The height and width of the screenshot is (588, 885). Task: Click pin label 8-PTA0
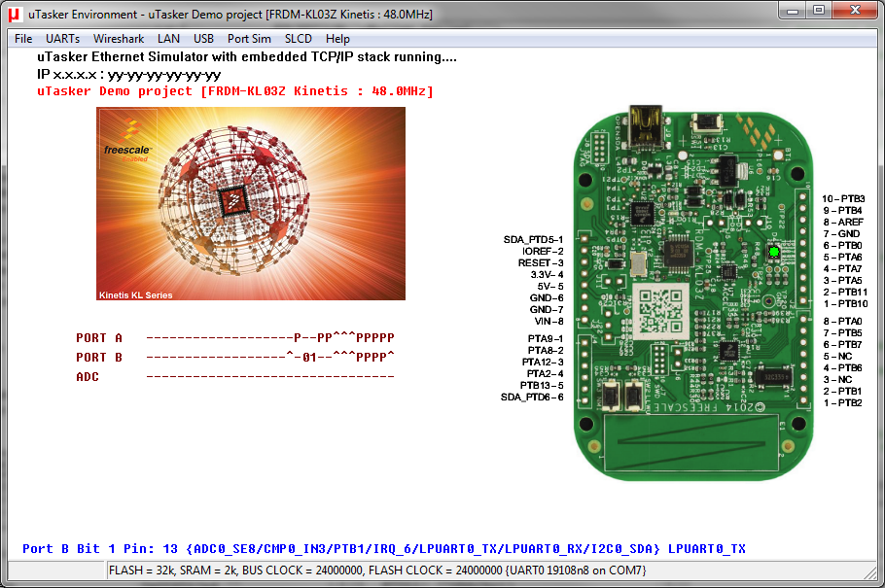click(842, 321)
